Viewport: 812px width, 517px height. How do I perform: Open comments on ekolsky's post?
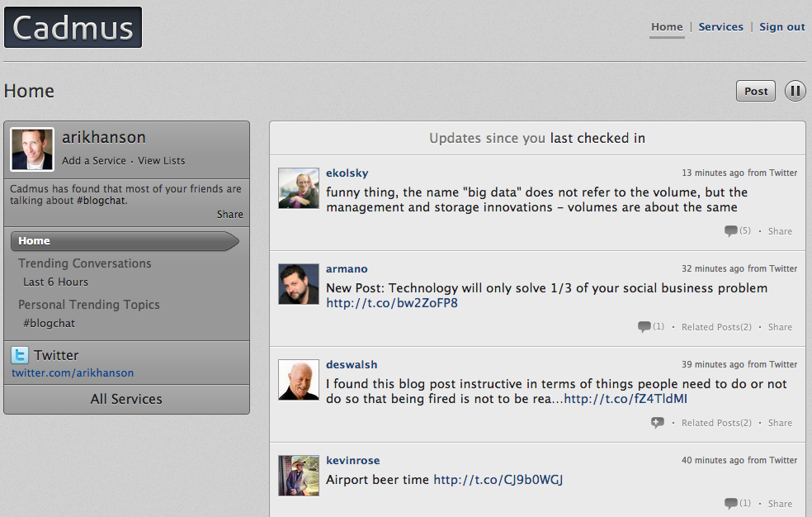coord(737,231)
